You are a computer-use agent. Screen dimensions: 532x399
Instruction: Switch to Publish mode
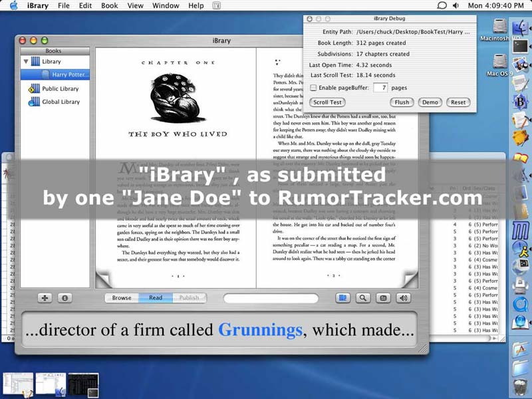point(189,298)
